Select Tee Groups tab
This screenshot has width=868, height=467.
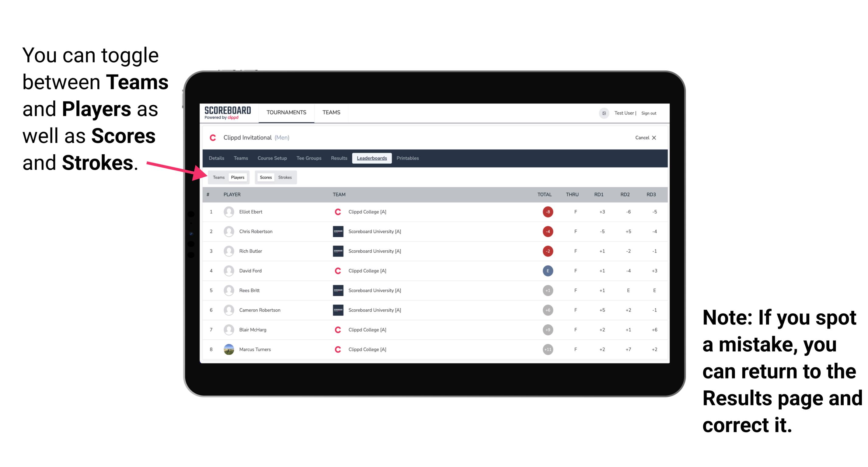308,158
